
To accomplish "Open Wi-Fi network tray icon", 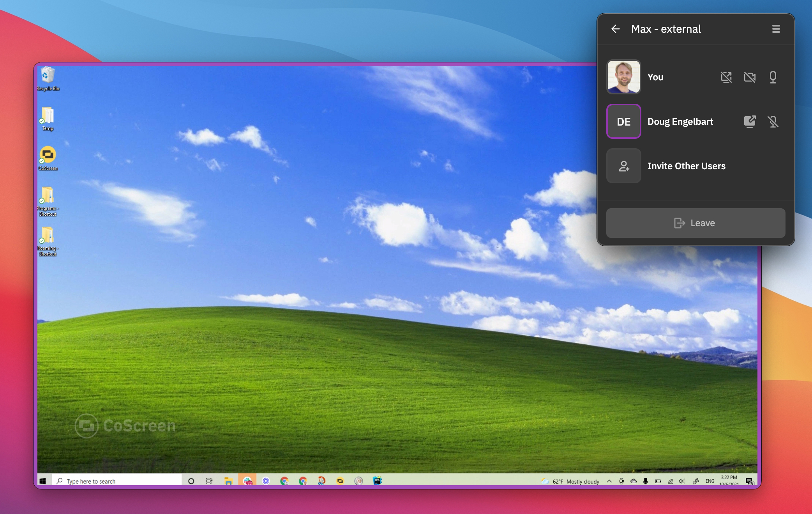I will click(x=670, y=481).
